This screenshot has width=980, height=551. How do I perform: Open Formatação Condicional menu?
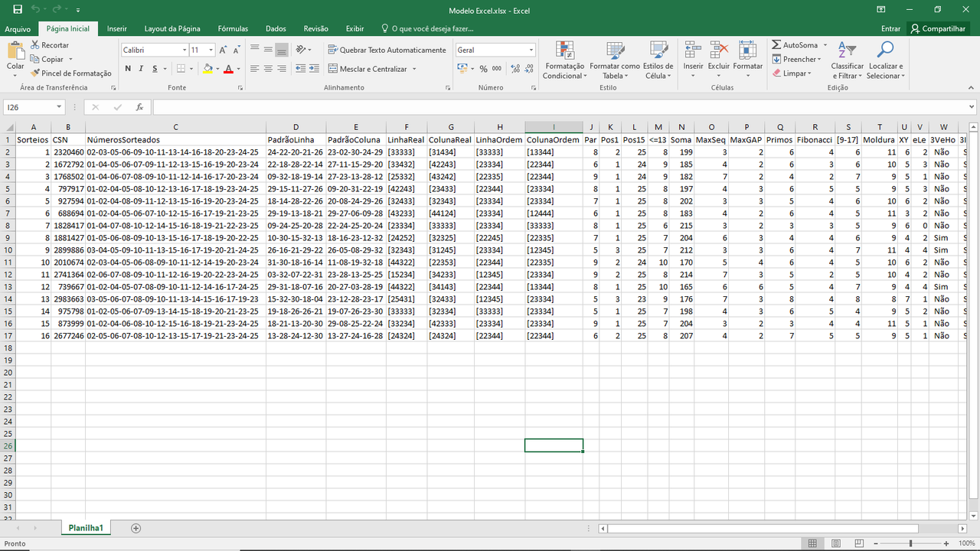pyautogui.click(x=564, y=60)
